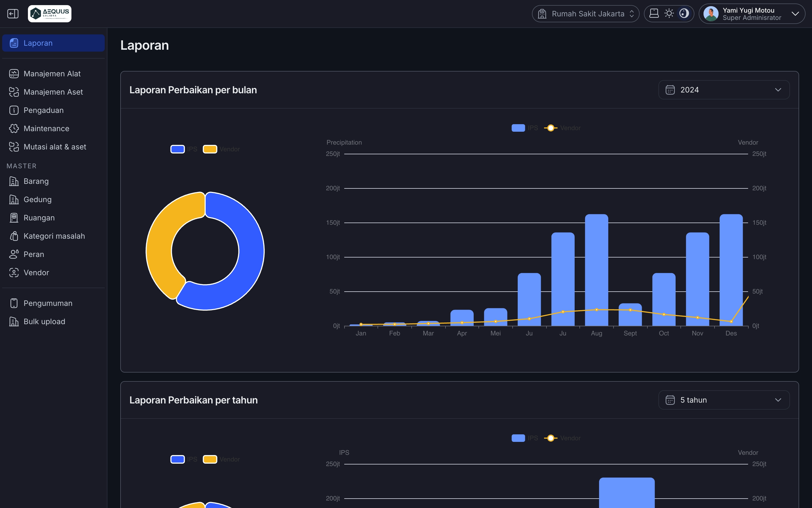The width and height of the screenshot is (812, 508).
Task: Switch to light mode sun icon
Action: coord(669,13)
